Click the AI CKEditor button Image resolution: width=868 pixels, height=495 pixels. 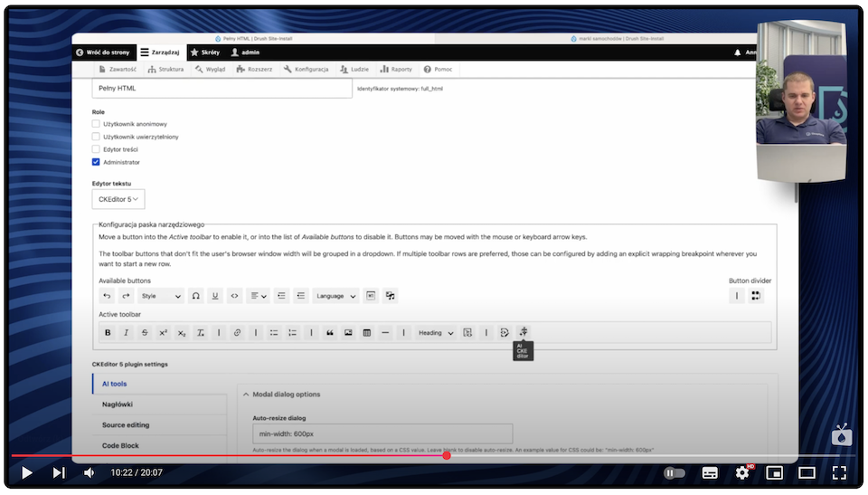[524, 333]
